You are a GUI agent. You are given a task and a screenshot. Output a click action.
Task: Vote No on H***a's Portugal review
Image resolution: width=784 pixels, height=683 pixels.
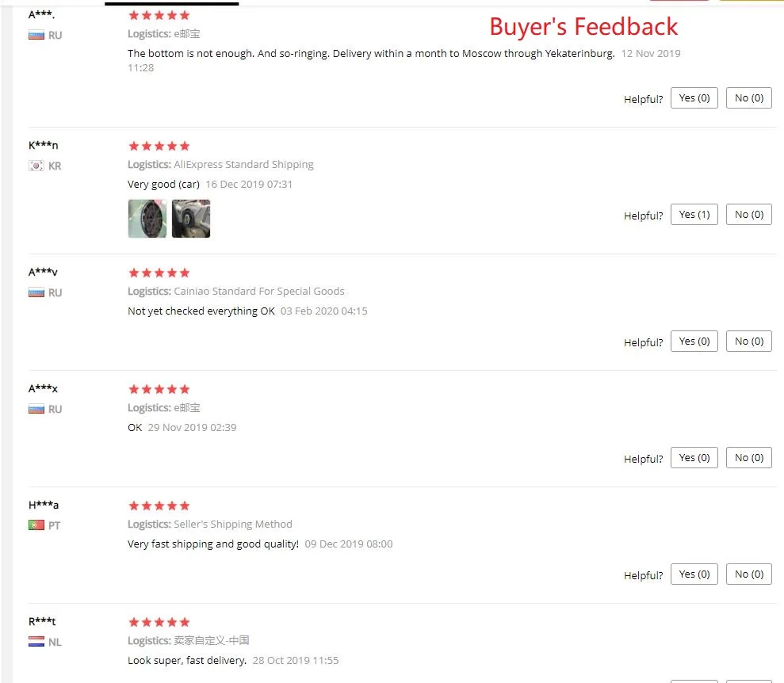[x=748, y=574]
